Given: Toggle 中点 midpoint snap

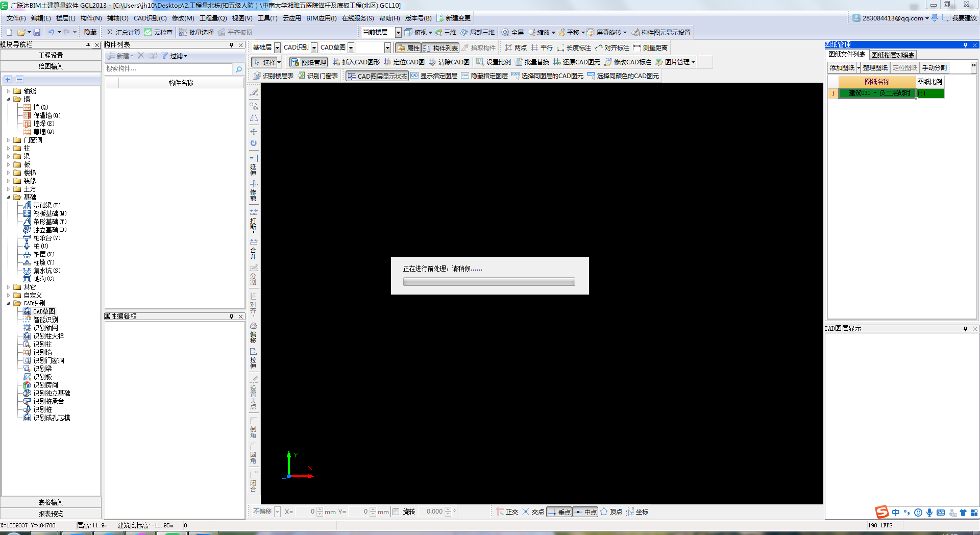Looking at the screenshot, I should coord(585,512).
